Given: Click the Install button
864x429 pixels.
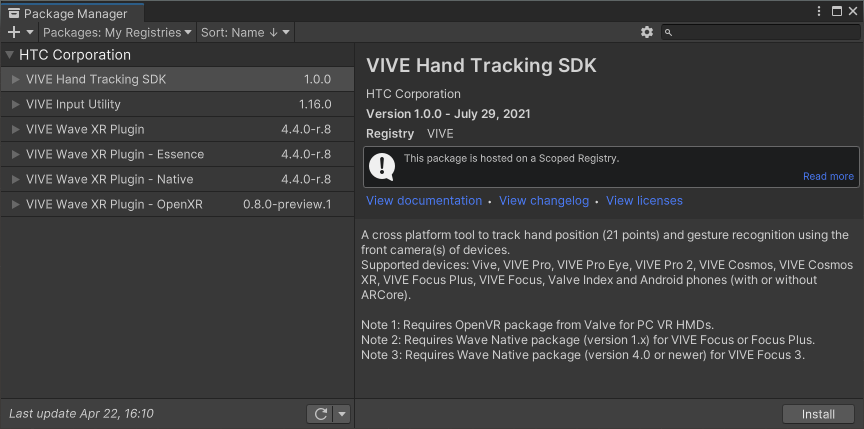Looking at the screenshot, I should point(817,414).
